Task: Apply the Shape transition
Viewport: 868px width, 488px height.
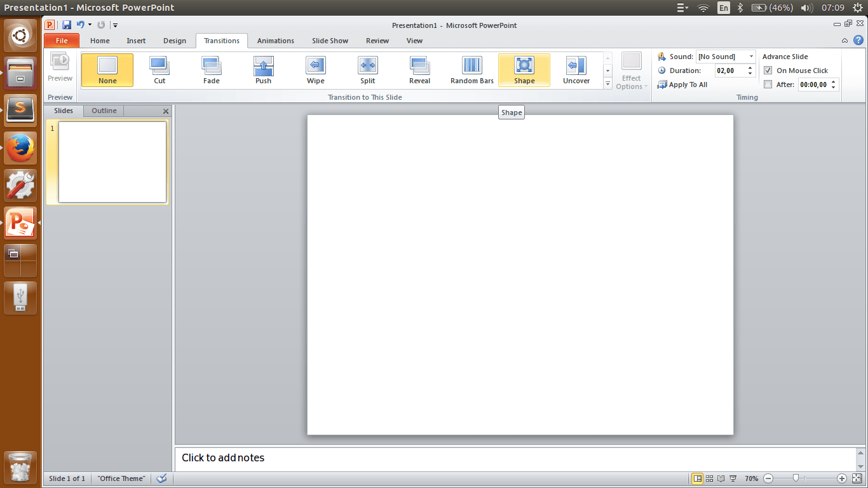Action: pos(524,70)
